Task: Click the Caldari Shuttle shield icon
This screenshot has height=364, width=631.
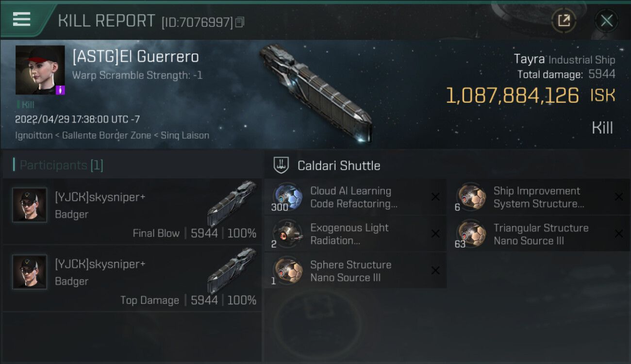Action: click(x=281, y=165)
